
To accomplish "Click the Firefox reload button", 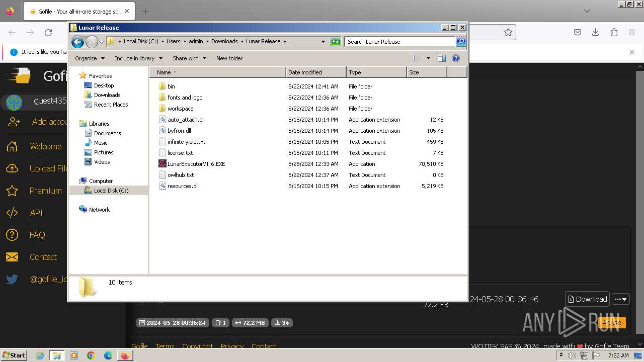I will 48,33.
